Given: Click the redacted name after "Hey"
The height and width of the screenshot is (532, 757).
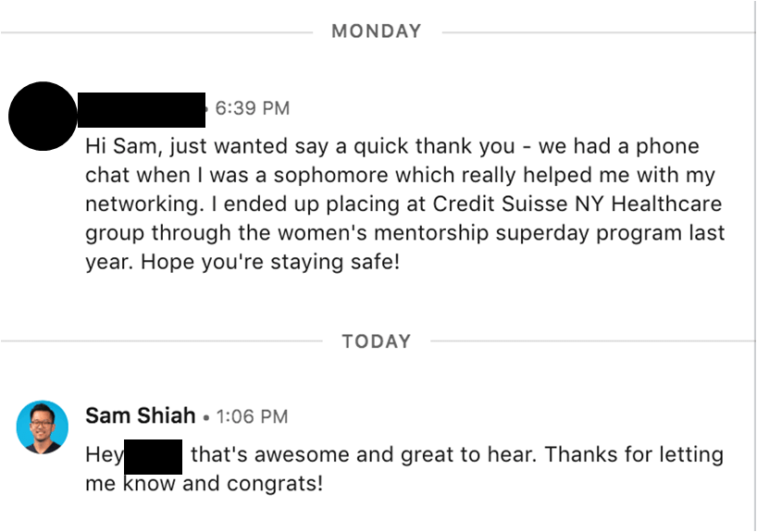Looking at the screenshot, I should pyautogui.click(x=153, y=457).
